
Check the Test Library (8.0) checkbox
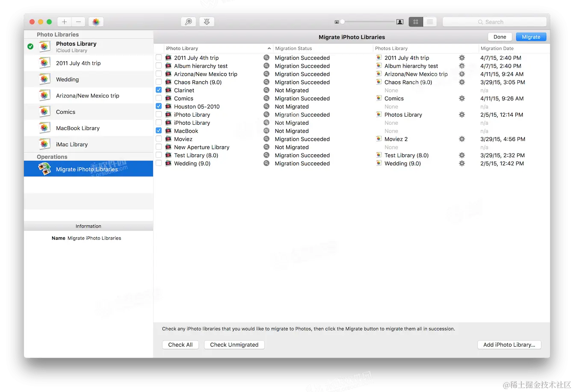159,155
